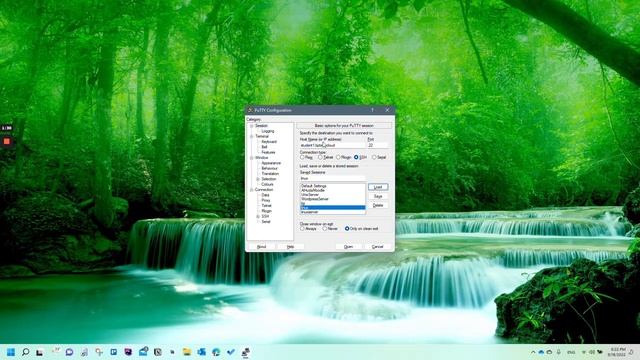Click the blue OneDrive cloud tray icon
640x360 pixels.
(542, 352)
